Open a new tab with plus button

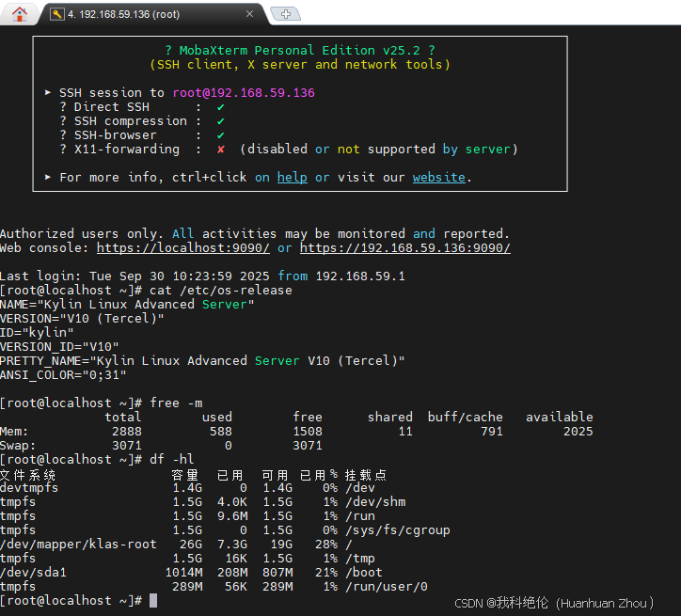click(x=285, y=14)
